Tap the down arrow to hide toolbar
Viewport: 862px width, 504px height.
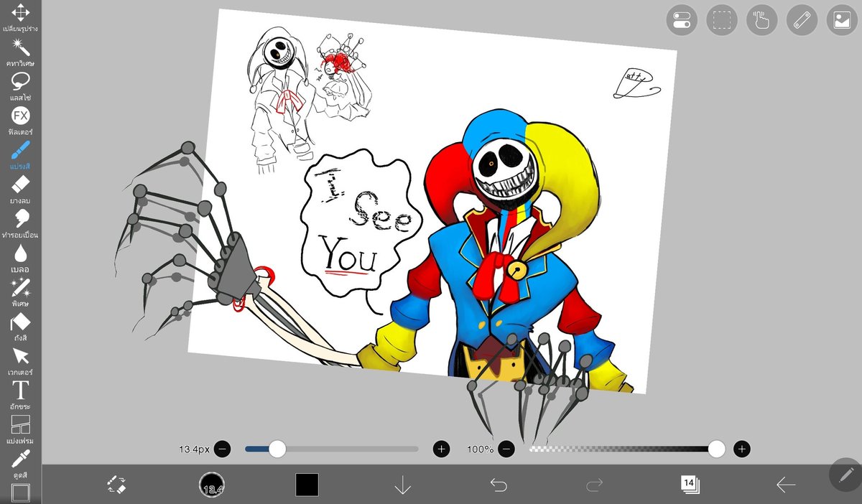(x=402, y=485)
